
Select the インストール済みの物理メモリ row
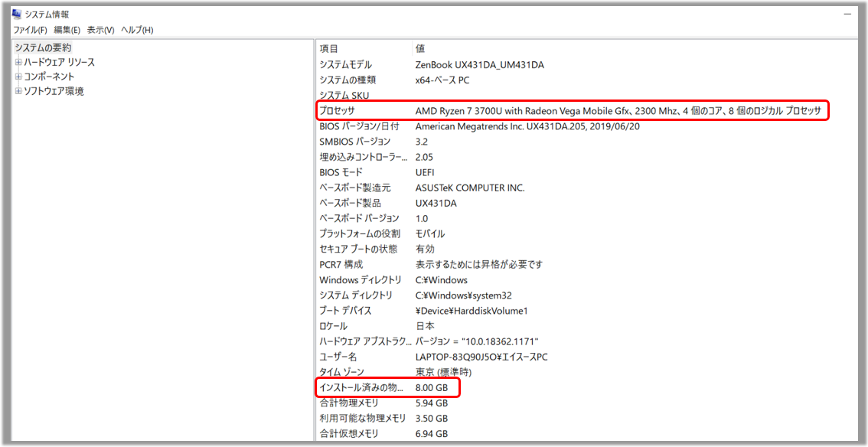click(383, 388)
